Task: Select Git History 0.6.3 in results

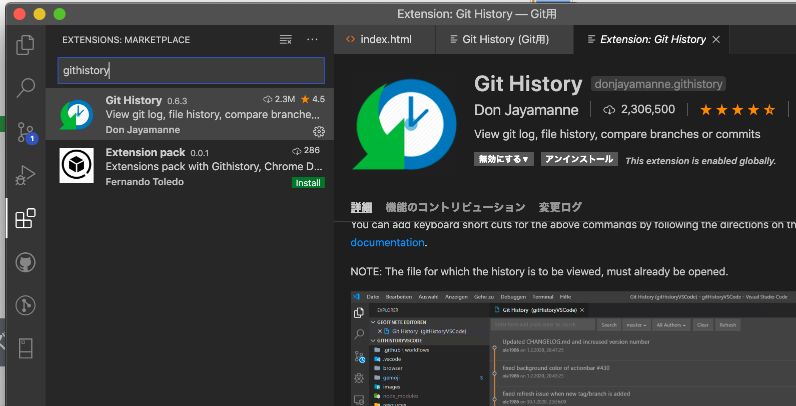Action: [x=190, y=115]
